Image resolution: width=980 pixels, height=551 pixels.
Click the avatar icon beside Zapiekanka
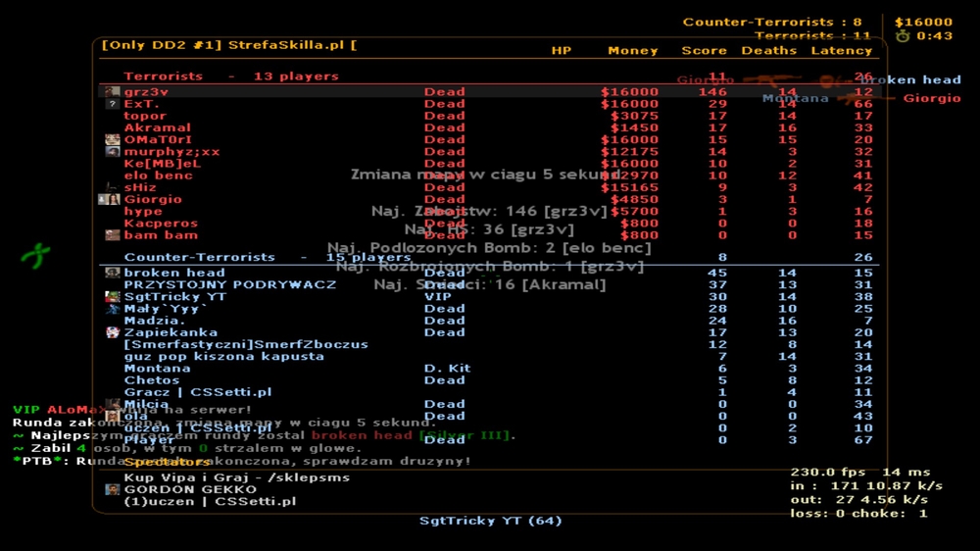coord(112,332)
